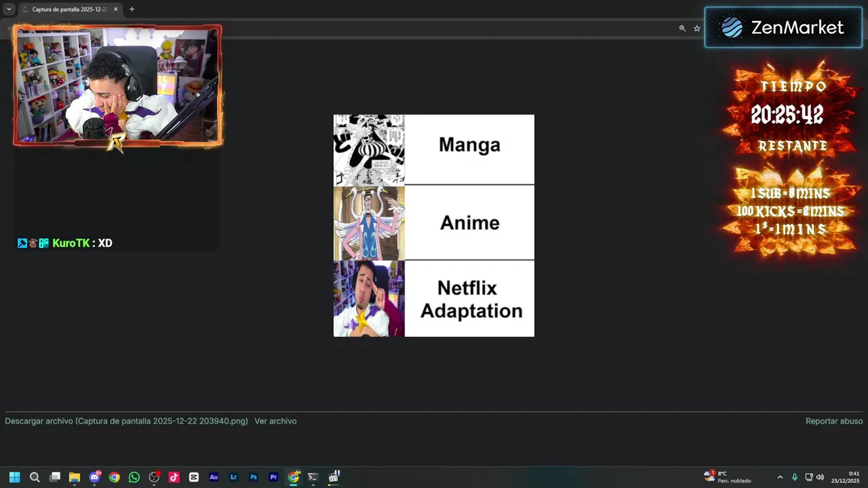Image resolution: width=868 pixels, height=488 pixels.
Task: Open the tab search dropdown arrow
Action: point(9,9)
